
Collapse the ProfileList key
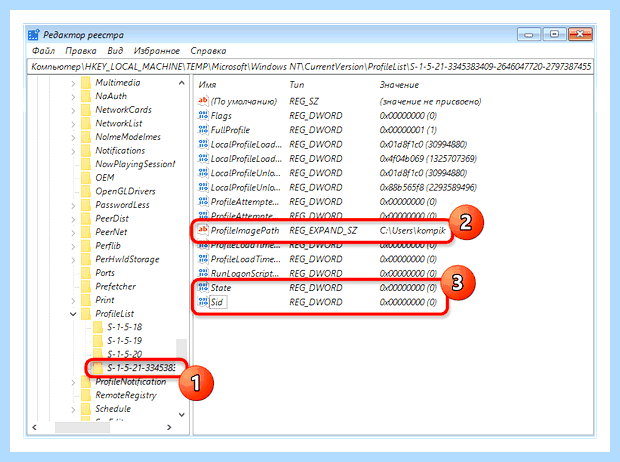click(x=73, y=314)
